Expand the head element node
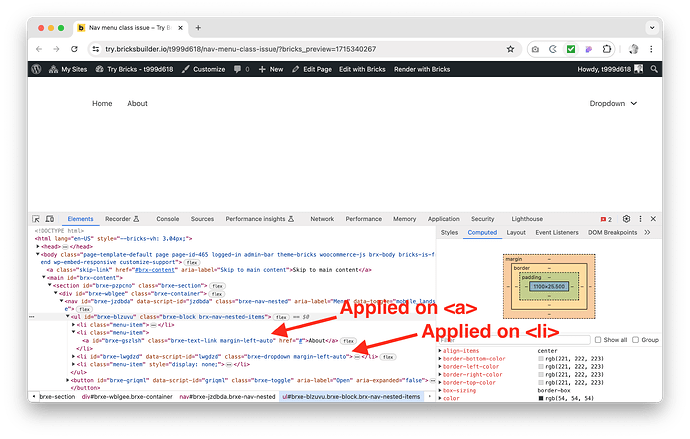690x439 pixels. (38, 247)
